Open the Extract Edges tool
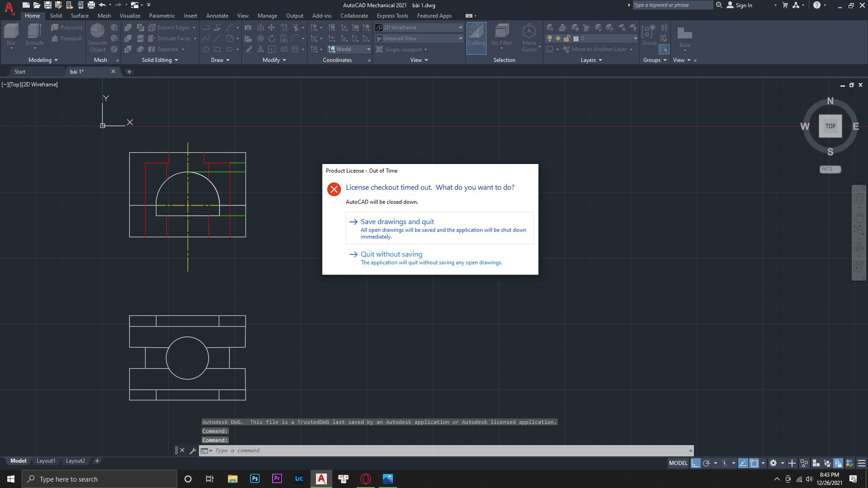Viewport: 868px width, 488px height. pyautogui.click(x=171, y=27)
